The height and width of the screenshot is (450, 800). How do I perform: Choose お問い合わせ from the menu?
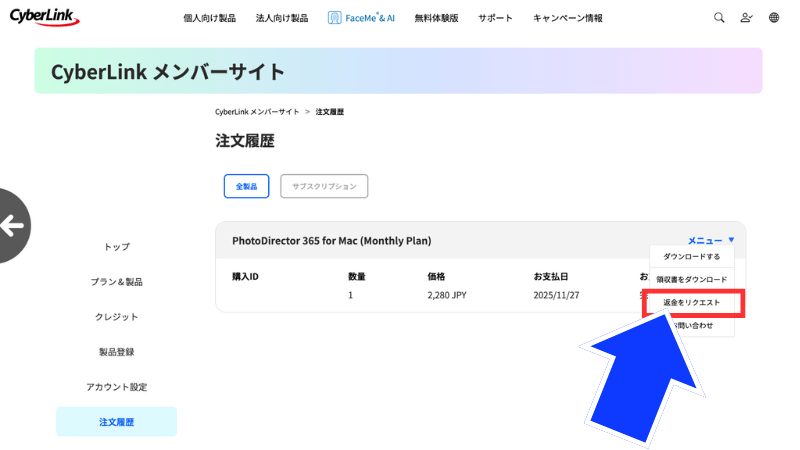point(692,326)
